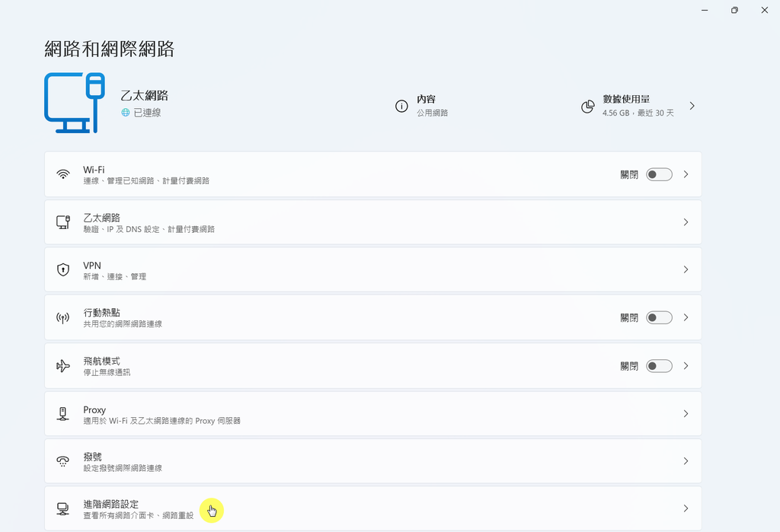Select the Wi-Fi icon

tap(65, 174)
